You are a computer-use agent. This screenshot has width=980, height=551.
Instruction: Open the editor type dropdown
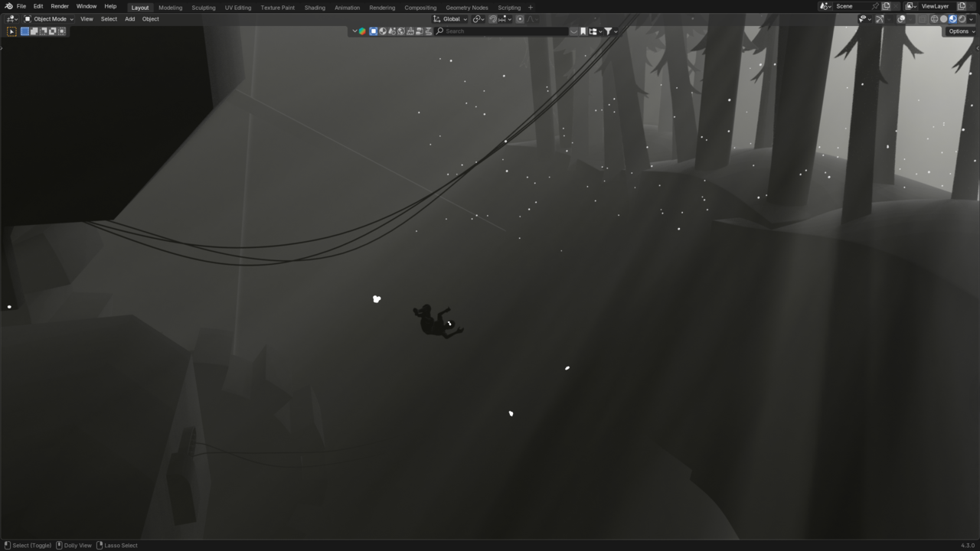[12, 19]
